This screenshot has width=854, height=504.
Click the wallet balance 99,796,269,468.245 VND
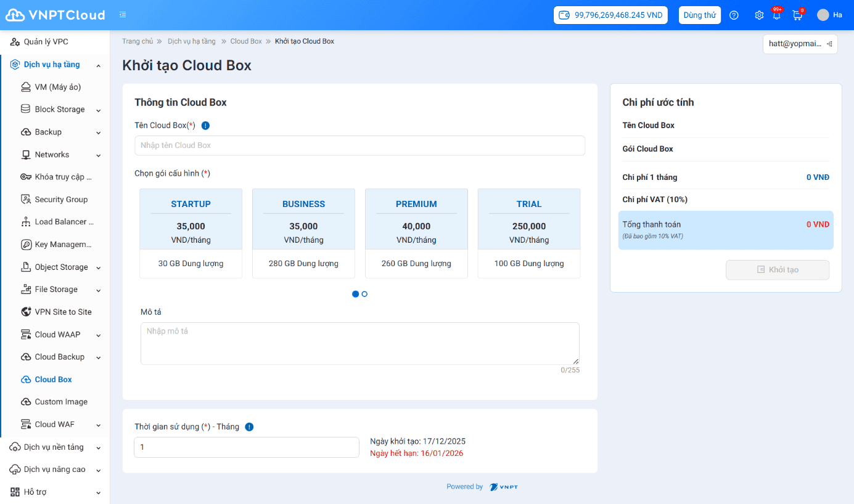tap(610, 15)
